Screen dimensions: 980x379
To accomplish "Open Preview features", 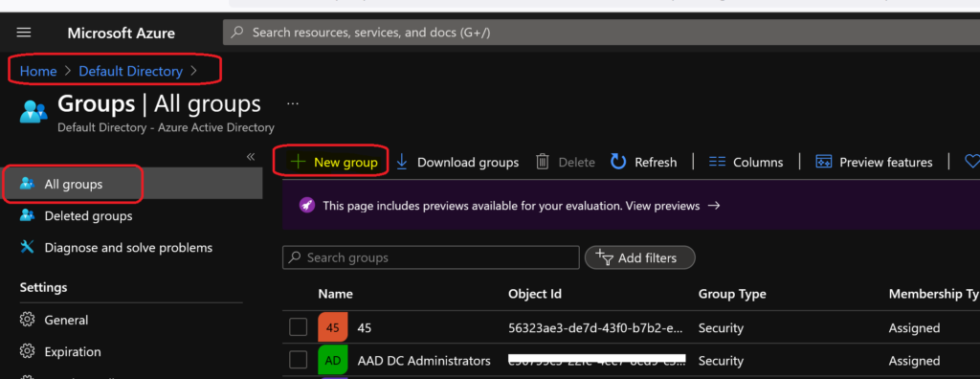I will 874,162.
